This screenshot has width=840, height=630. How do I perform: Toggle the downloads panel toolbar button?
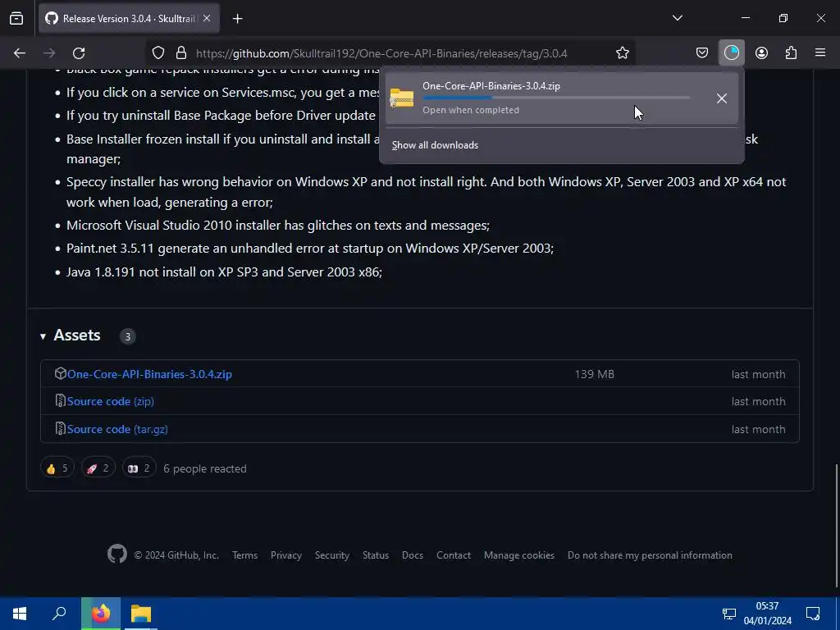click(731, 53)
